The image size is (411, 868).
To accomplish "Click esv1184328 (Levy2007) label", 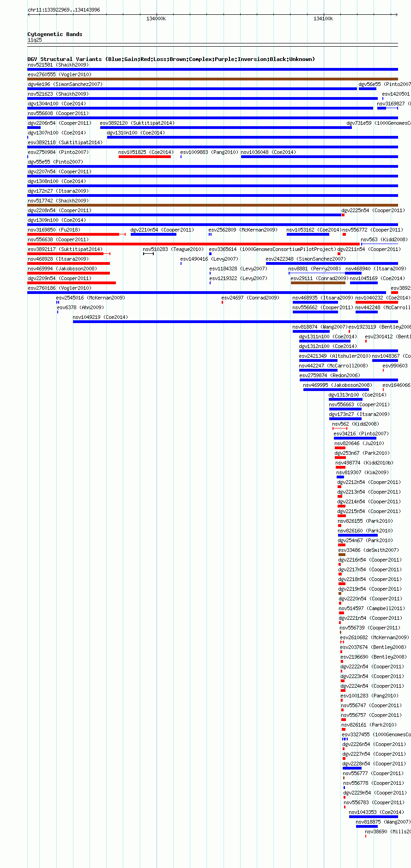I will [x=238, y=269].
